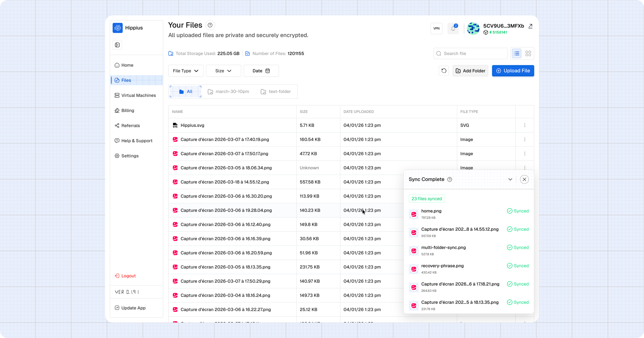Open external link arrow beside wallet address
This screenshot has height=338, width=644.
(530, 26)
